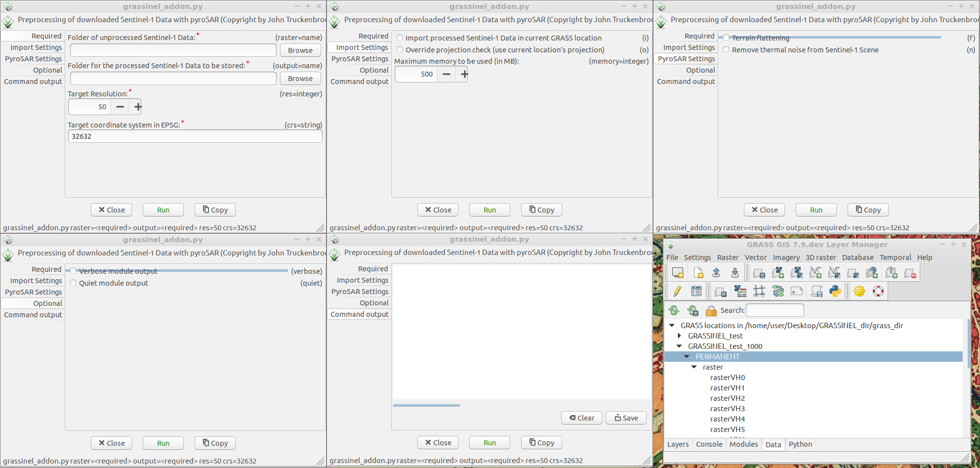Viewport: 980px width, 468px height.
Task: Collapse the PERMANENT mapset node
Action: [687, 357]
